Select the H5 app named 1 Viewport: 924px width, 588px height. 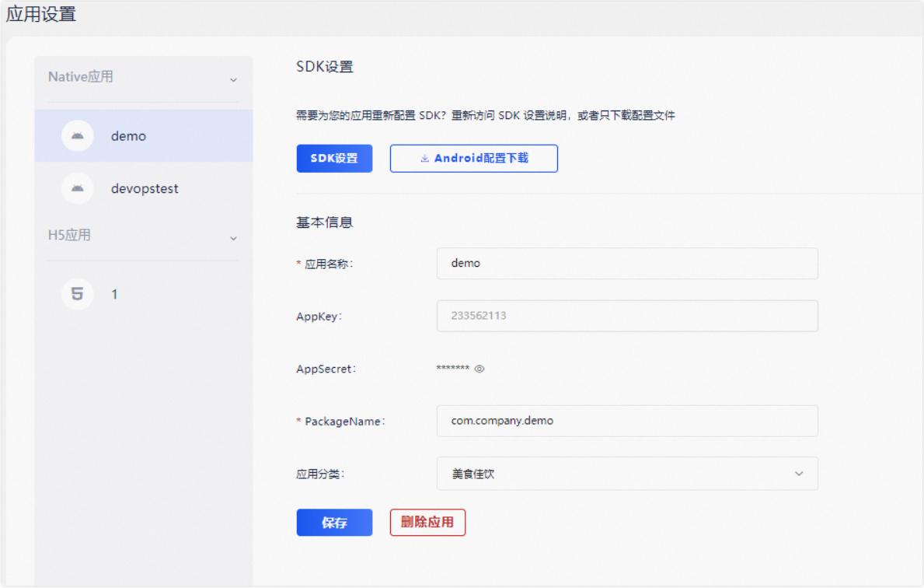coord(115,294)
